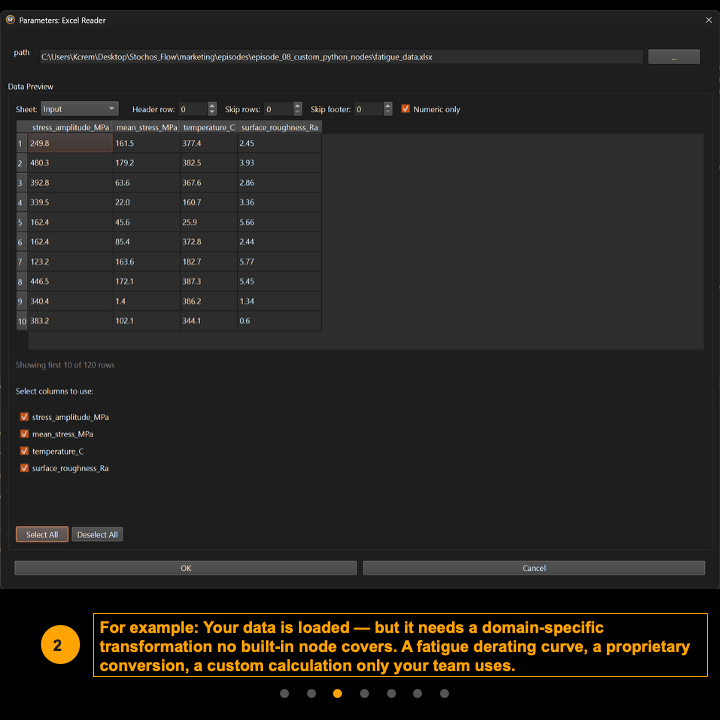
Task: Click the Skip footer spinner field
Action: [x=367, y=109]
